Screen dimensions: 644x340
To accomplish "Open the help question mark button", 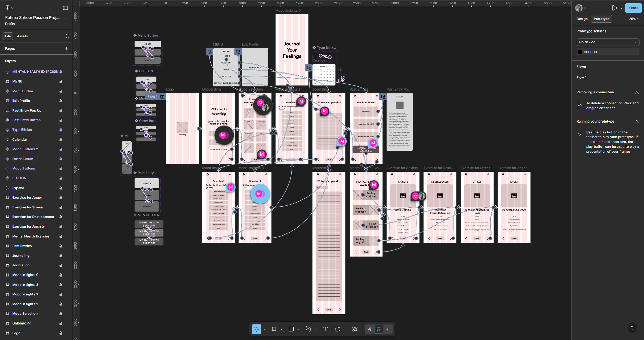I will (632, 328).
